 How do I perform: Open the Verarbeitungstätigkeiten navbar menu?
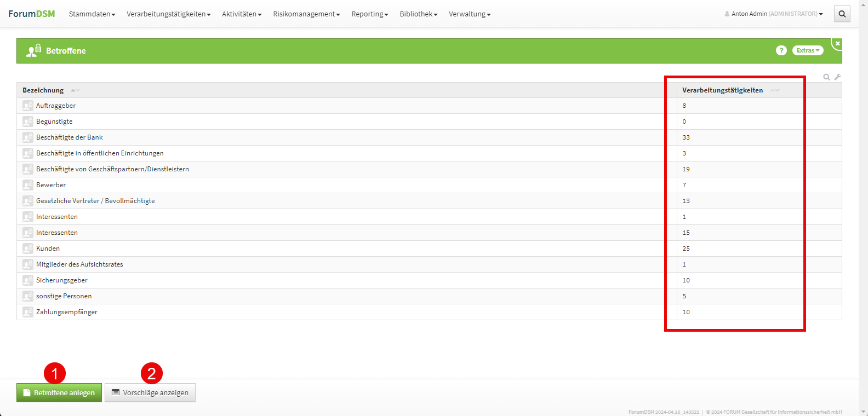pyautogui.click(x=169, y=14)
